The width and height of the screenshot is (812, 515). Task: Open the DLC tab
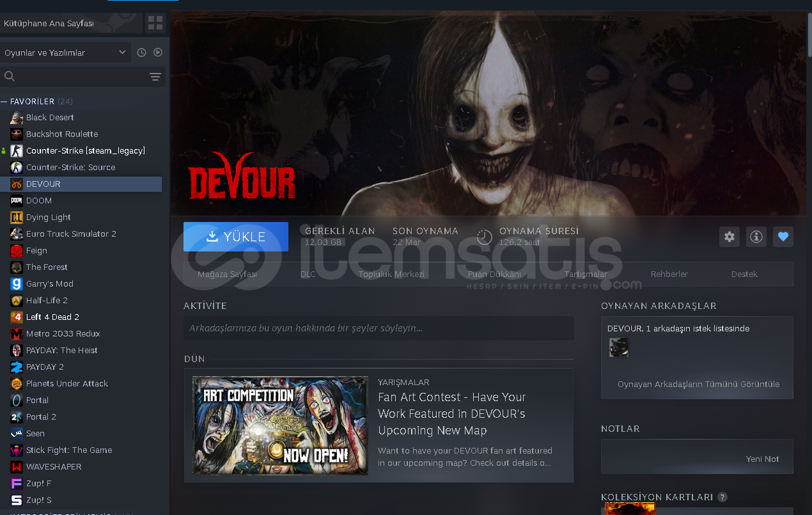[x=308, y=274]
